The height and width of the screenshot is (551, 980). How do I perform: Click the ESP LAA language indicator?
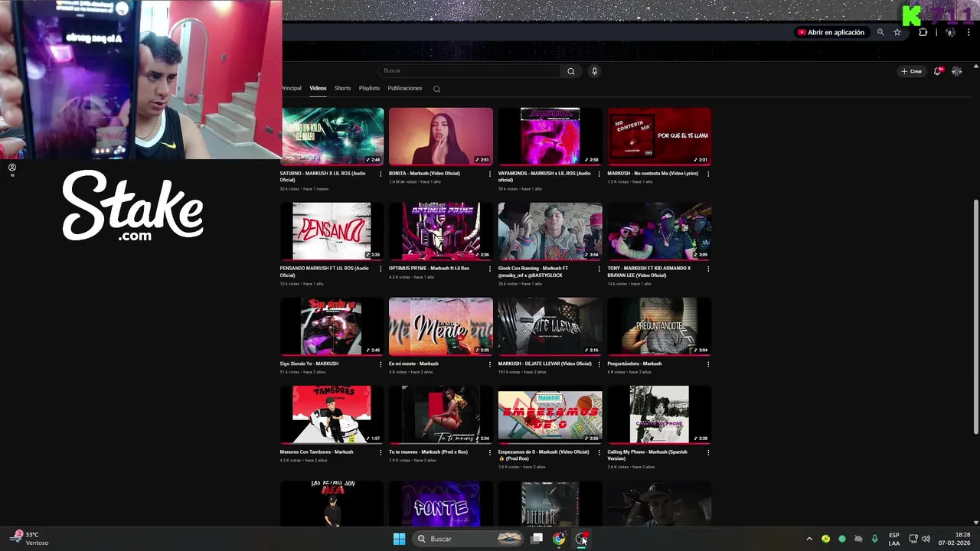(894, 539)
